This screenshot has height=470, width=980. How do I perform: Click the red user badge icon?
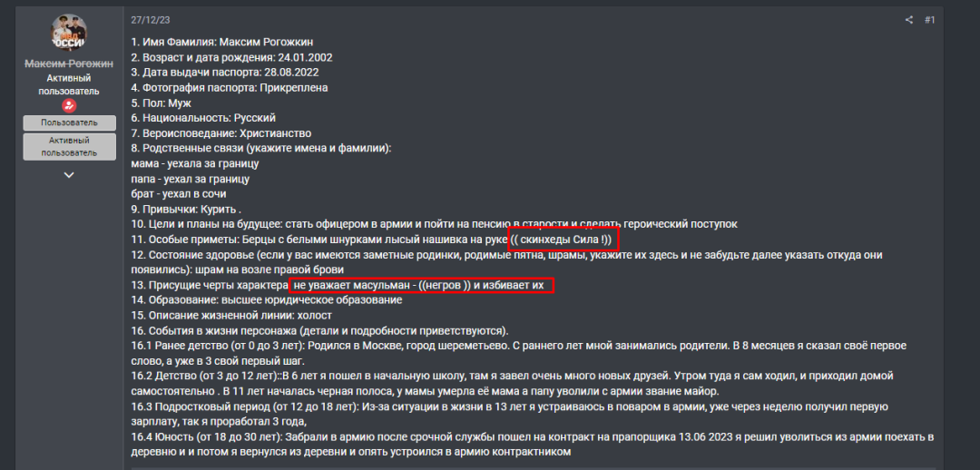pos(69,105)
